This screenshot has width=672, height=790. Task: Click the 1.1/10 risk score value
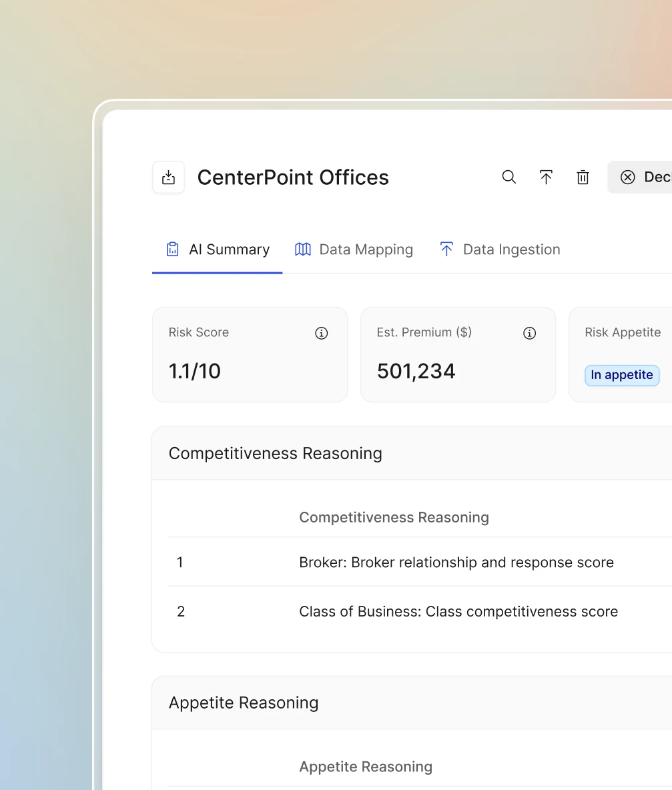(x=194, y=372)
